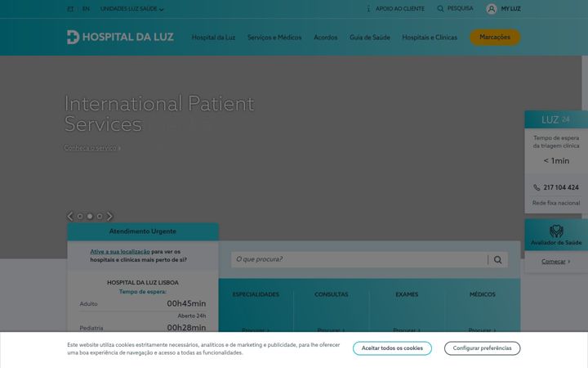Open the Guia de Saúde menu
This screenshot has width=588, height=368.
click(x=370, y=37)
